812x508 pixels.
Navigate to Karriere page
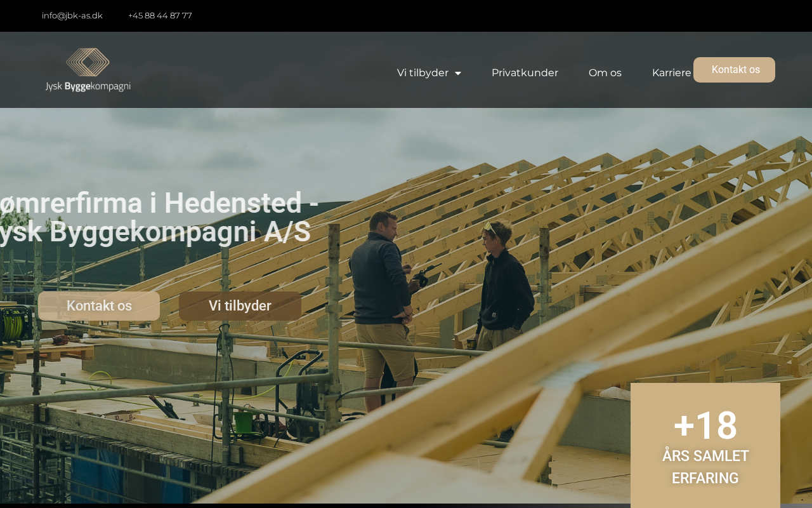[x=672, y=73]
